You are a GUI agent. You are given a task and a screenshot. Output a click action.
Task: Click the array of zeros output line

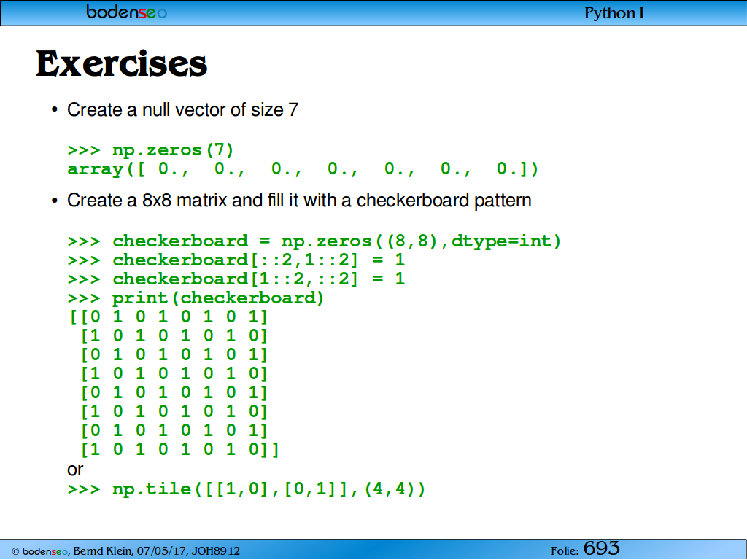(303, 168)
